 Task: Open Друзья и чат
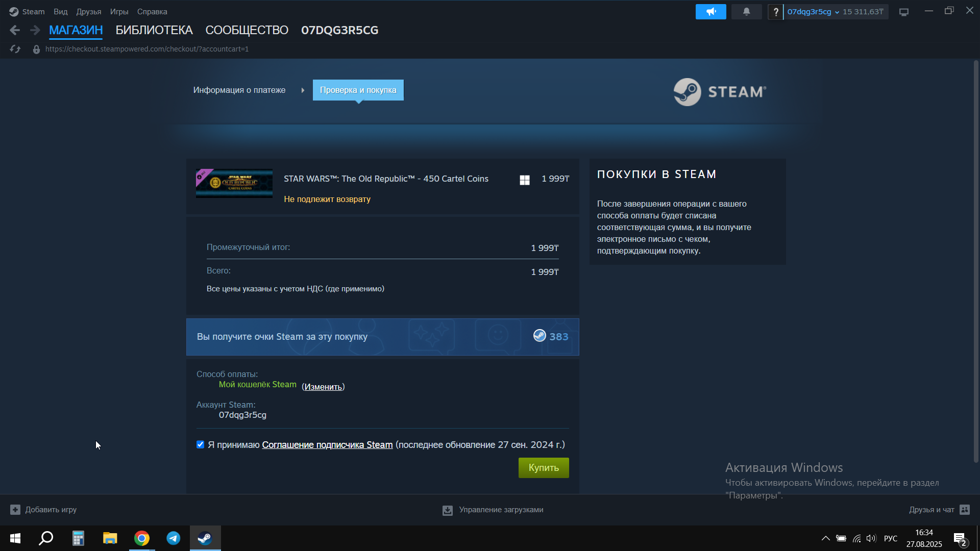click(939, 509)
